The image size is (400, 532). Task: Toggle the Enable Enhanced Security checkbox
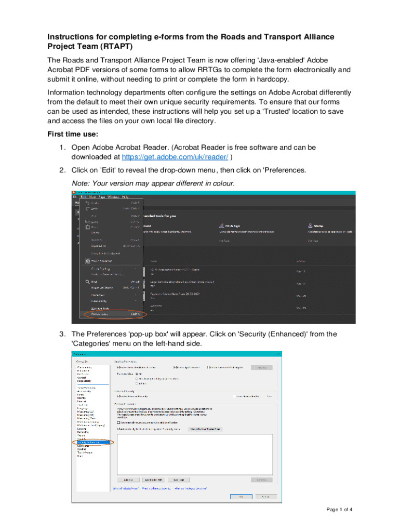(117, 396)
